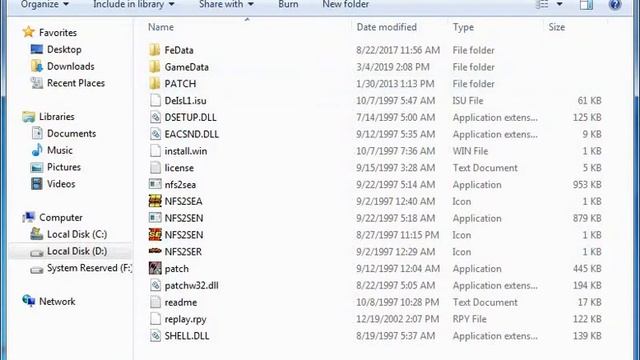Click the Burn toolbar button
Viewport: 640px width, 360px height.
[x=288, y=4]
